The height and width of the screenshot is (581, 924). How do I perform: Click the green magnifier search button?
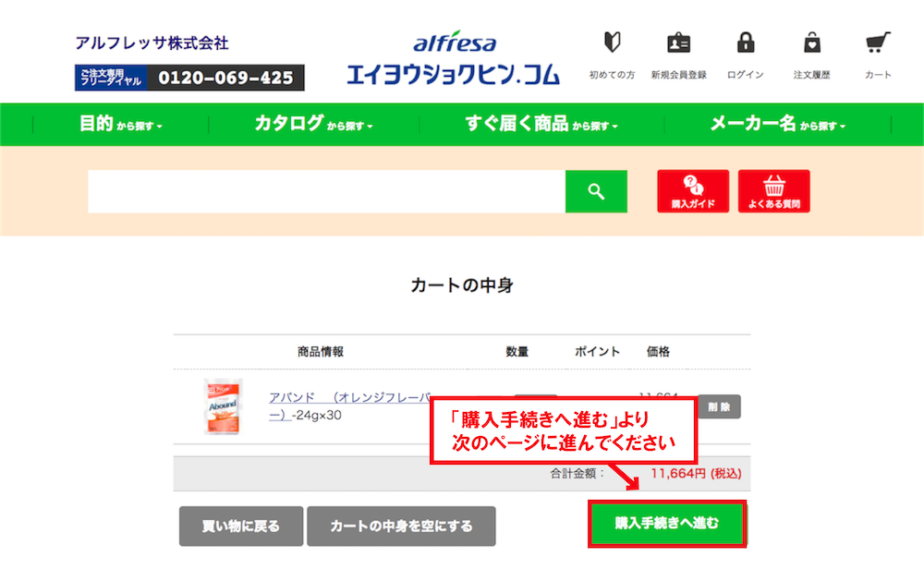[x=596, y=191]
